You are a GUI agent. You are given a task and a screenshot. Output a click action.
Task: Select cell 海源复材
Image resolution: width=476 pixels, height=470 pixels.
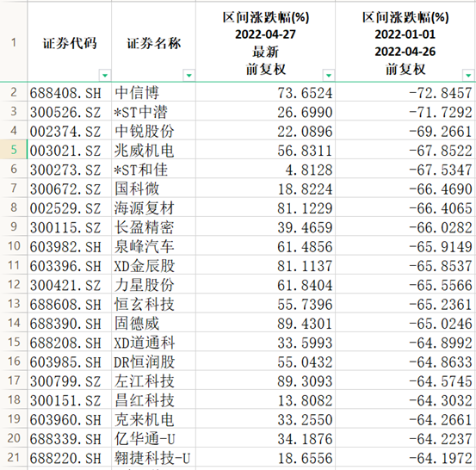153,207
